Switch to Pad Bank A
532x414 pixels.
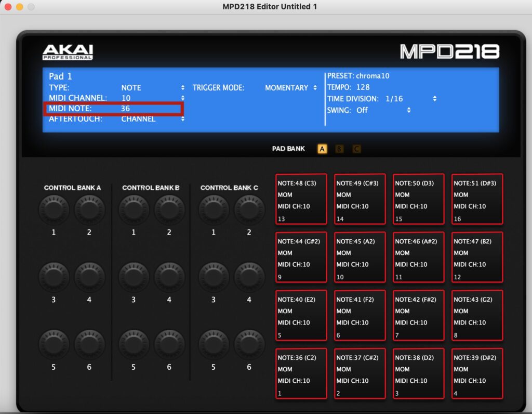coord(322,149)
